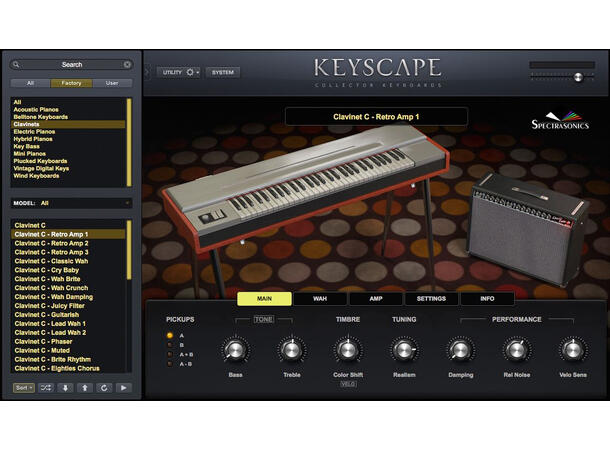This screenshot has height=450, width=610.
Task: Click the Bass tone knob
Action: coord(235,350)
